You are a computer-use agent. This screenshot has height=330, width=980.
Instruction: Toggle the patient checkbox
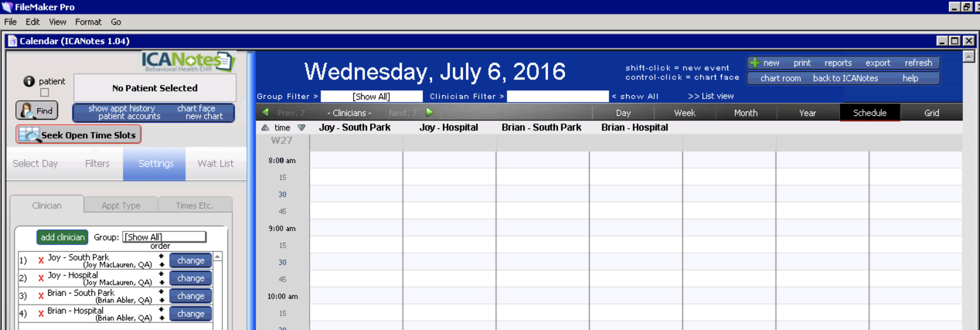45,93
